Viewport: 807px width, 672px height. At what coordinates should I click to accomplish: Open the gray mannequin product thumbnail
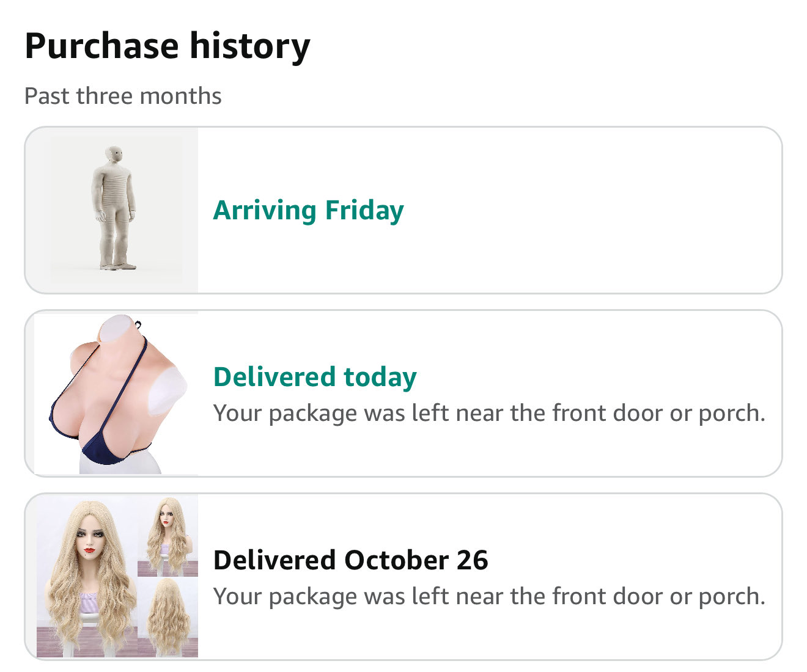(116, 210)
